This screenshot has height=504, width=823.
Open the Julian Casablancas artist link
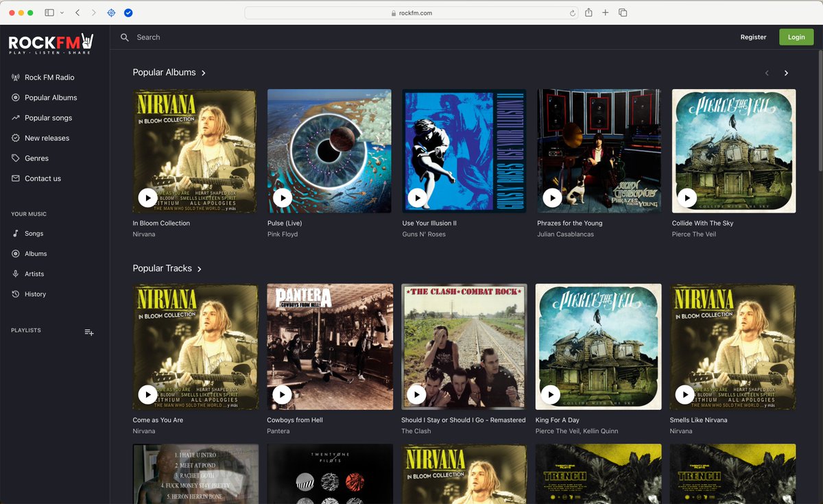[565, 235]
